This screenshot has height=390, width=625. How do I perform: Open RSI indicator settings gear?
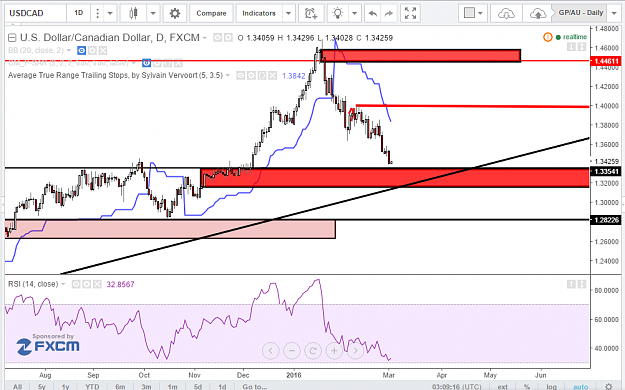coord(86,284)
